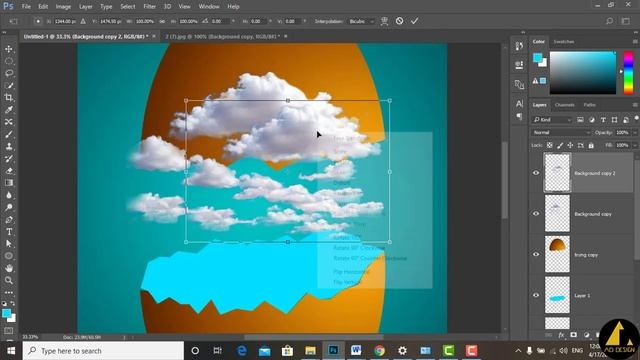
Task: Open the layer blend mode dropdown
Action: (x=561, y=133)
